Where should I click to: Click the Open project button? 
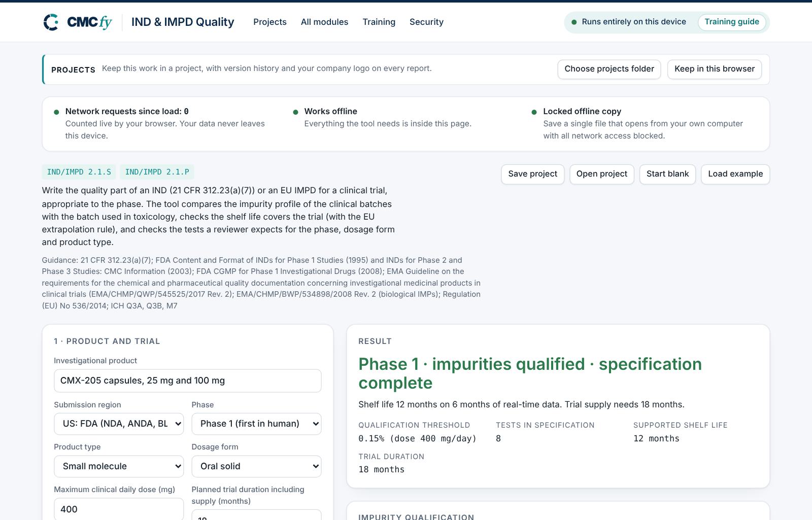[601, 174]
